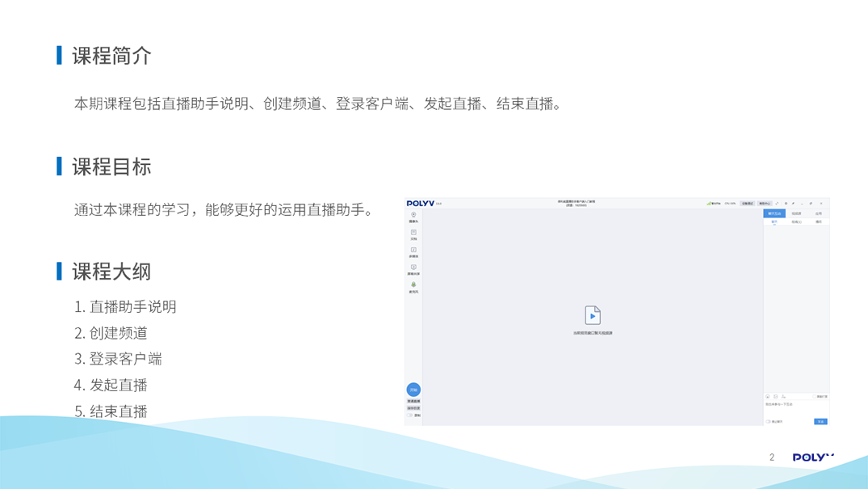The image size is (868, 489).
Task: Click the image upload icon in chat
Action: pyautogui.click(x=775, y=397)
